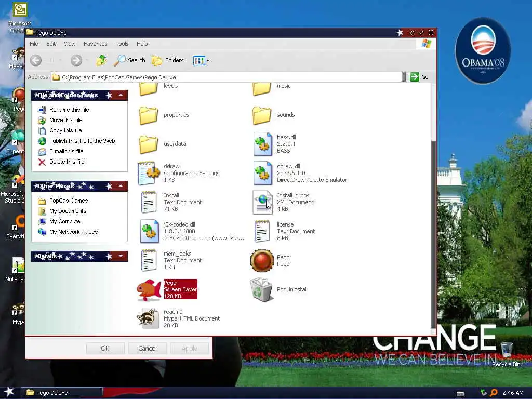532x399 pixels.
Task: Click the address bar path field
Action: pyautogui.click(x=227, y=77)
